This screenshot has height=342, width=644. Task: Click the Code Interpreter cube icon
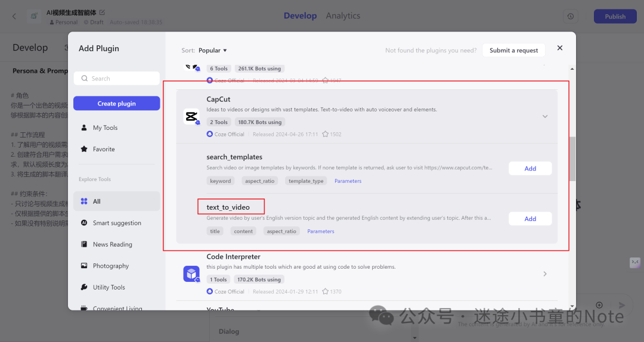(x=191, y=274)
